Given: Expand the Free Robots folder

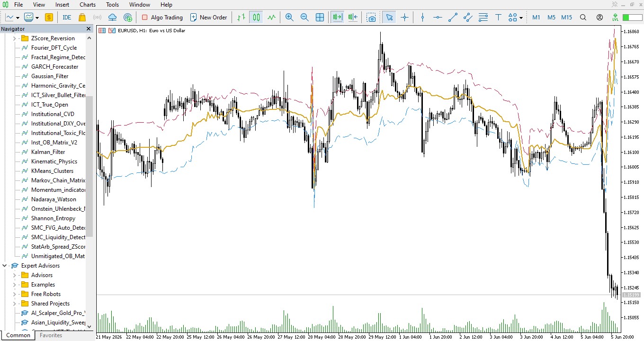Looking at the screenshot, I should point(14,294).
